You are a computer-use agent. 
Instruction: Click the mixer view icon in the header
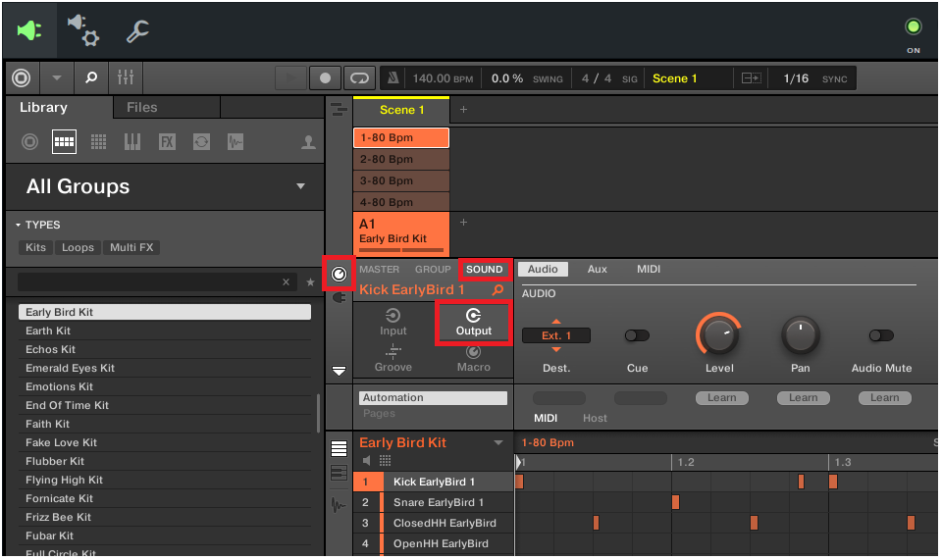click(126, 77)
